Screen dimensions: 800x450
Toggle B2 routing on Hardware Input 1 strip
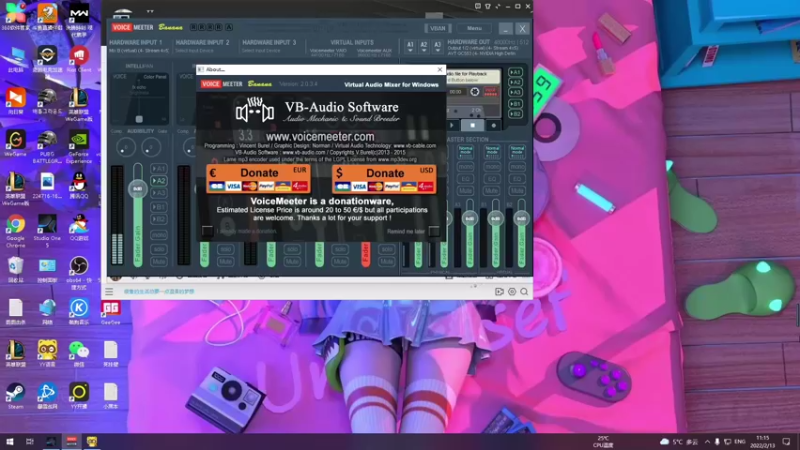tap(159, 219)
